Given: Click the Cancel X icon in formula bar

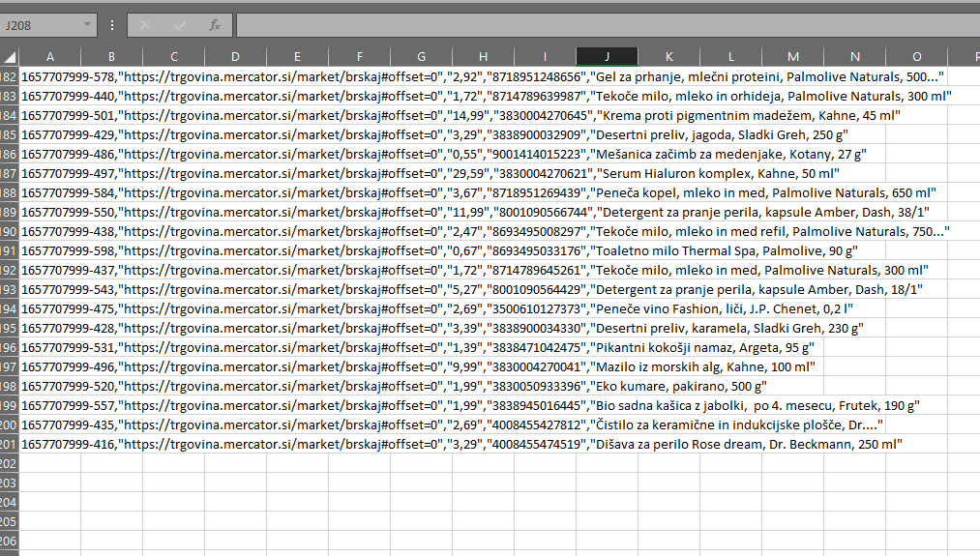Looking at the screenshot, I should pos(145,25).
